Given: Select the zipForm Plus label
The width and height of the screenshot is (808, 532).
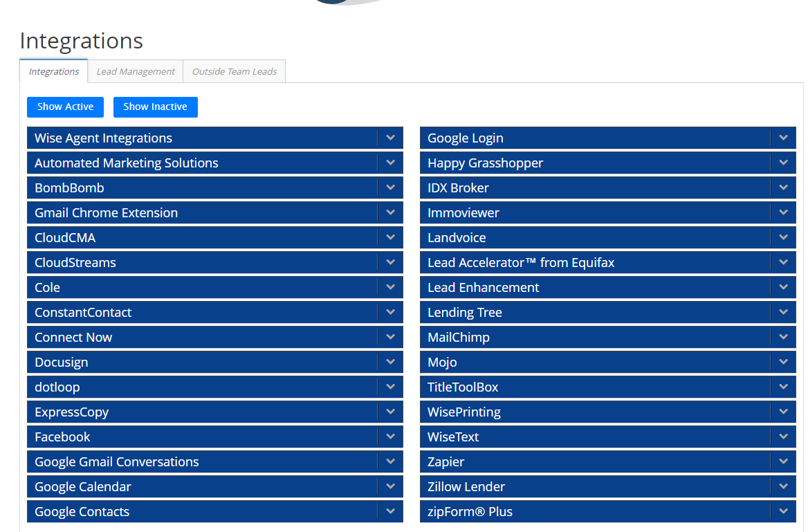Looking at the screenshot, I should pos(470,512).
